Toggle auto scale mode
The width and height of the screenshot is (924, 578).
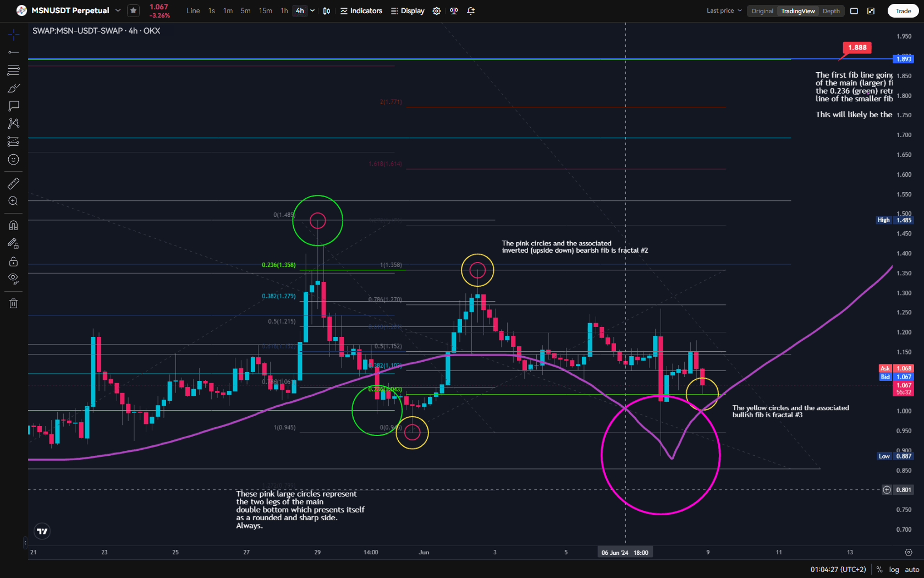coord(912,570)
